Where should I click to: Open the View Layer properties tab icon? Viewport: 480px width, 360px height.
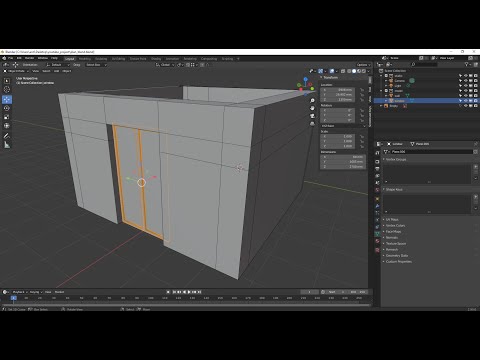click(x=377, y=176)
